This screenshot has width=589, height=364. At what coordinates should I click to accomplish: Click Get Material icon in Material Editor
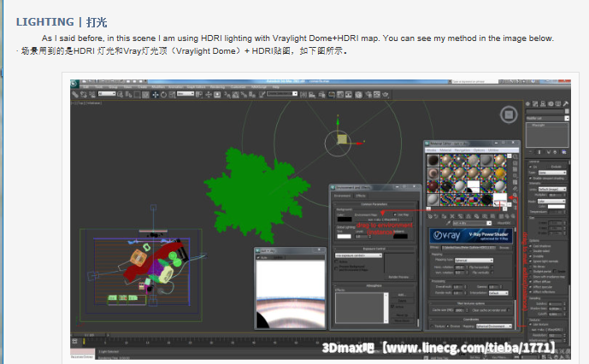coord(430,216)
